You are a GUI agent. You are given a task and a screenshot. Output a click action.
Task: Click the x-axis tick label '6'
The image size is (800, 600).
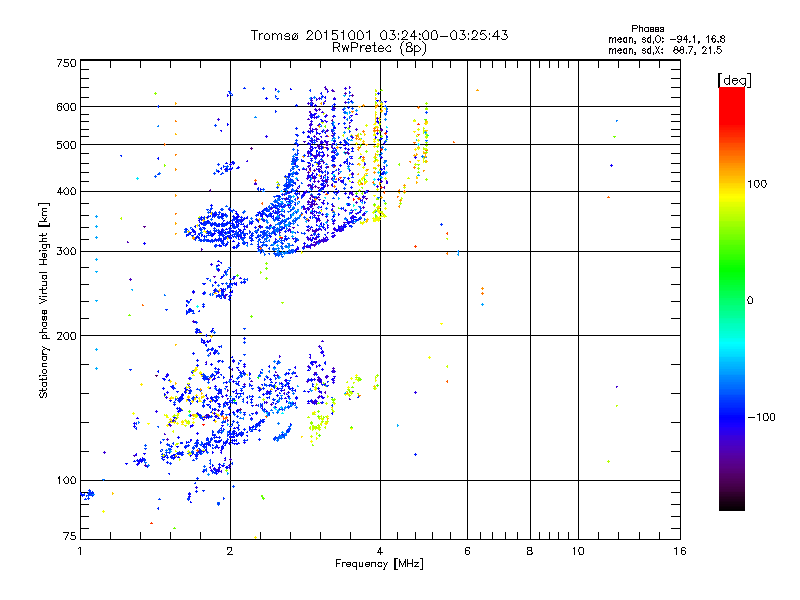point(467,551)
